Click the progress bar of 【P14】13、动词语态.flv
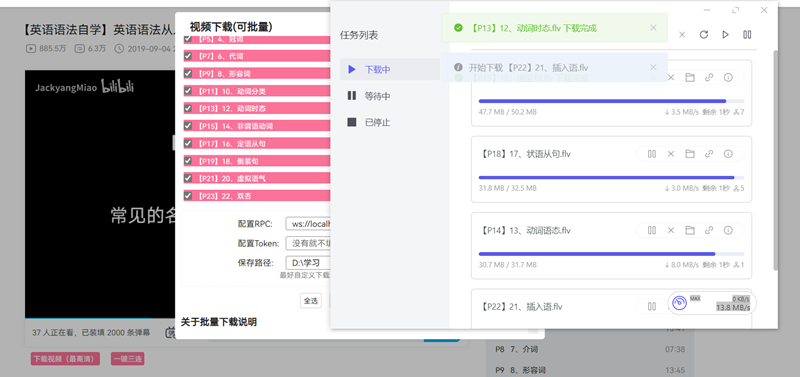Image resolution: width=800 pixels, height=377 pixels. (611, 254)
